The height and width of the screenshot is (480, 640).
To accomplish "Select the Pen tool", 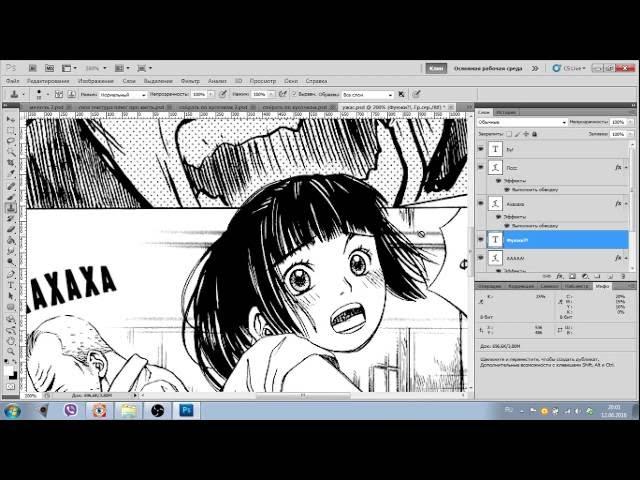I will pos(11,274).
